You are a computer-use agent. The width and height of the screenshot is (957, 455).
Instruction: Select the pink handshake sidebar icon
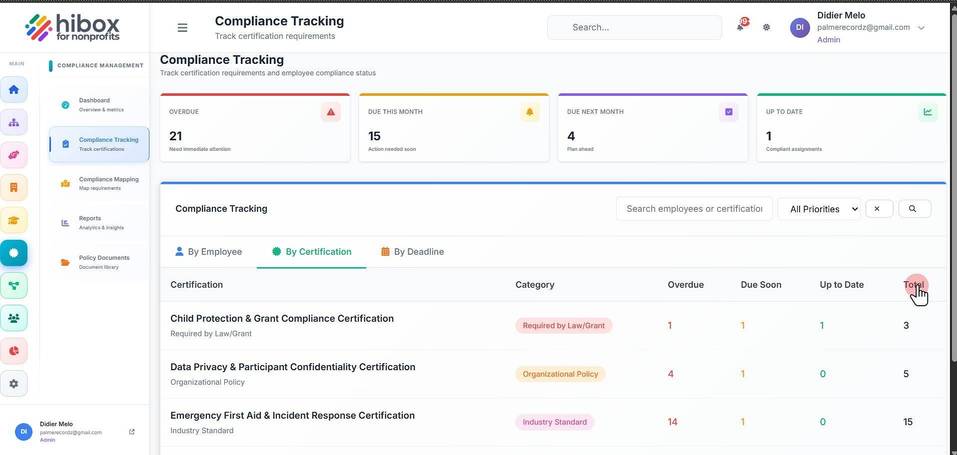(x=13, y=155)
